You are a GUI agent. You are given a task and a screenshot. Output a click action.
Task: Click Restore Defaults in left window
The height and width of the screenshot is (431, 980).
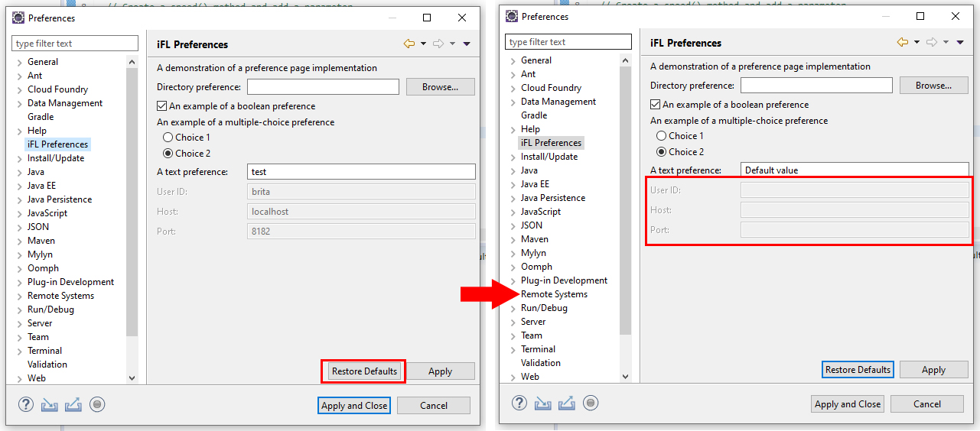(364, 371)
